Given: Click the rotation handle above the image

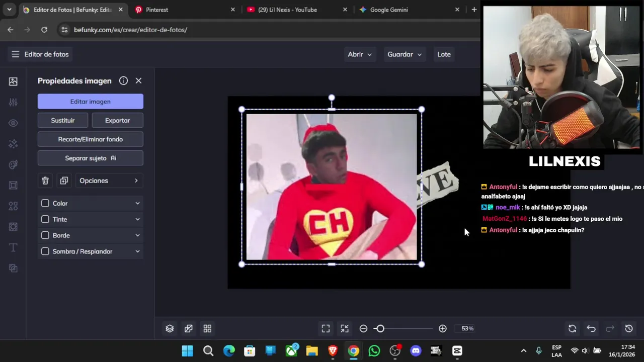Looking at the screenshot, I should [x=332, y=98].
